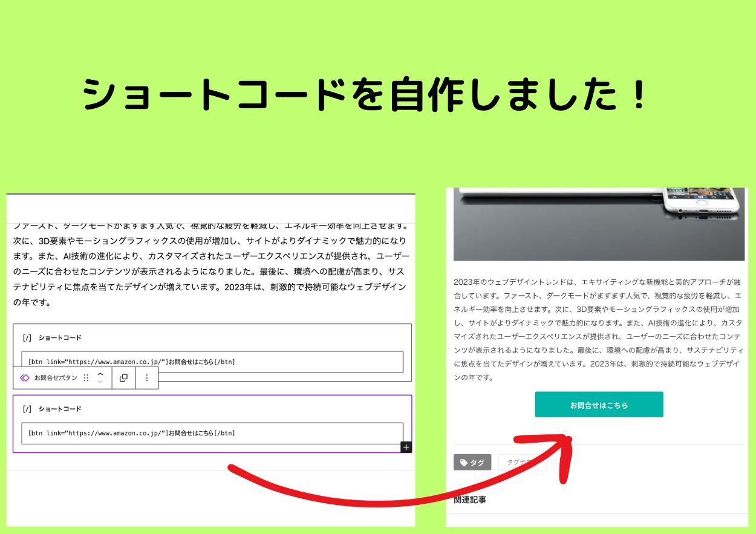The width and height of the screenshot is (756, 534).
Task: Click the laptop and phone featured image
Action: pyautogui.click(x=599, y=224)
